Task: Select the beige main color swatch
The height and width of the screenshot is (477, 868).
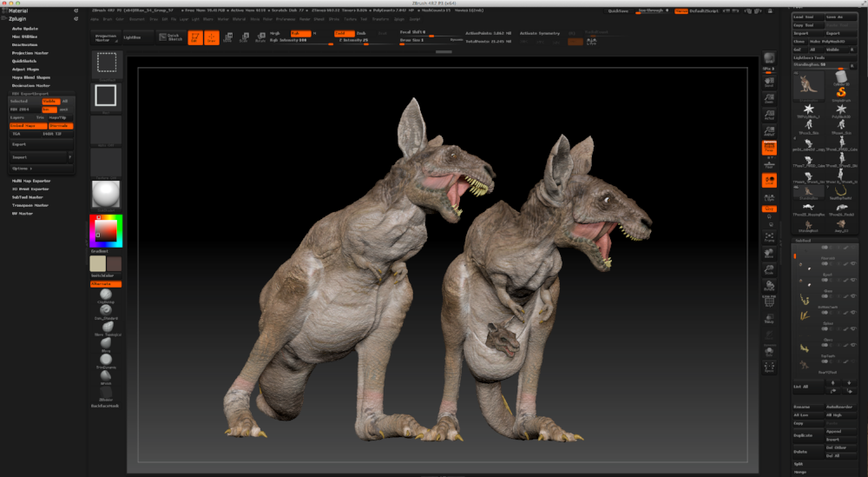Action: tap(98, 264)
